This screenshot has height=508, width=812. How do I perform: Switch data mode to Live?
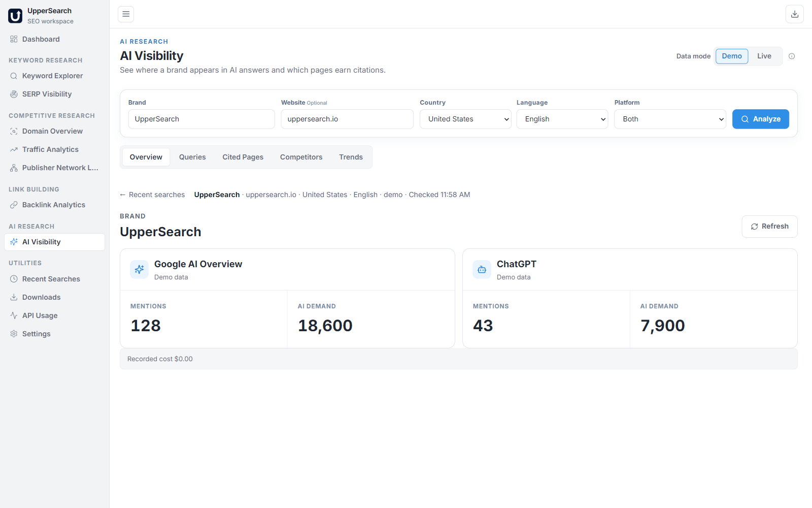tap(764, 56)
